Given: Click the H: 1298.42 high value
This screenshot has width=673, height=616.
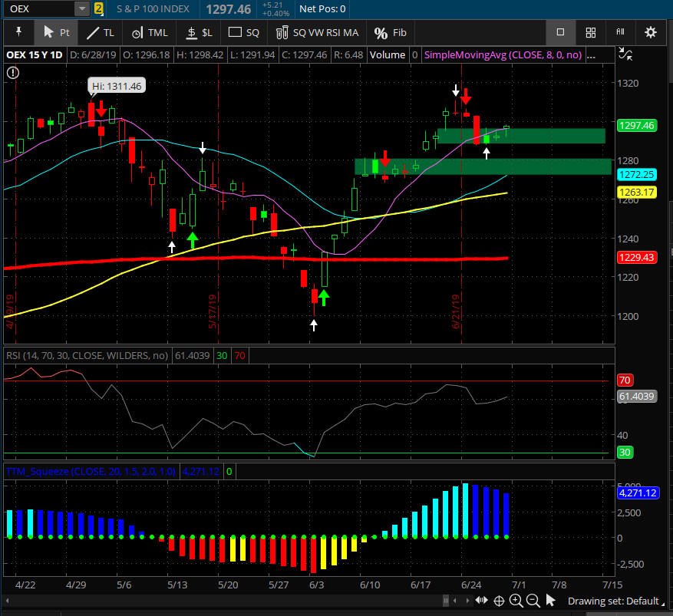Looking at the screenshot, I should pyautogui.click(x=200, y=55).
